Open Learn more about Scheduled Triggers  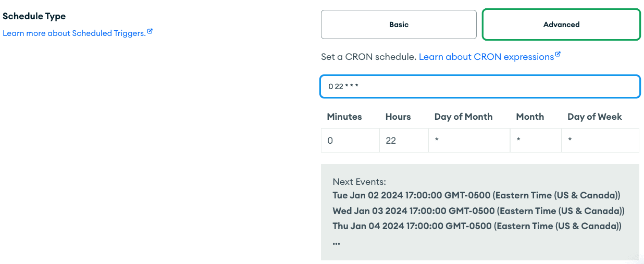point(74,33)
